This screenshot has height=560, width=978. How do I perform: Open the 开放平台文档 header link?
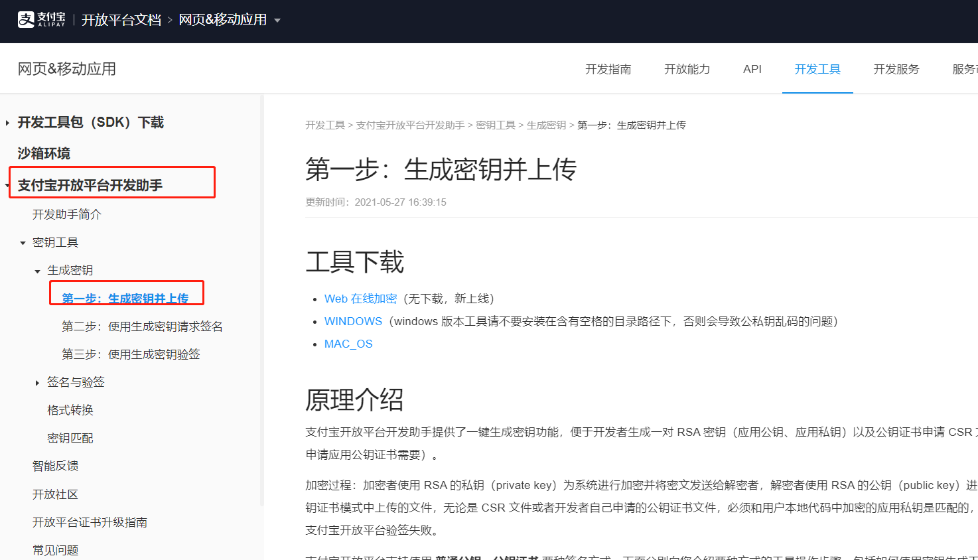[121, 20]
